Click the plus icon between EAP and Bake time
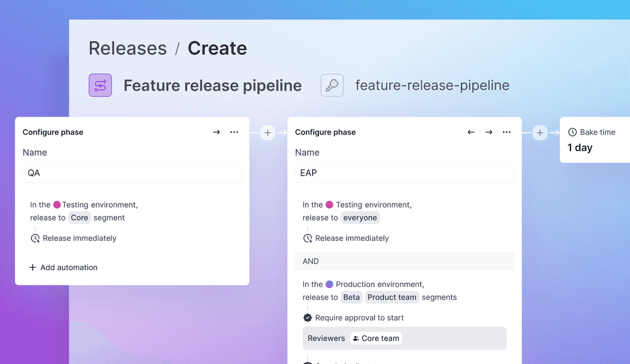This screenshot has height=364, width=630. (540, 132)
